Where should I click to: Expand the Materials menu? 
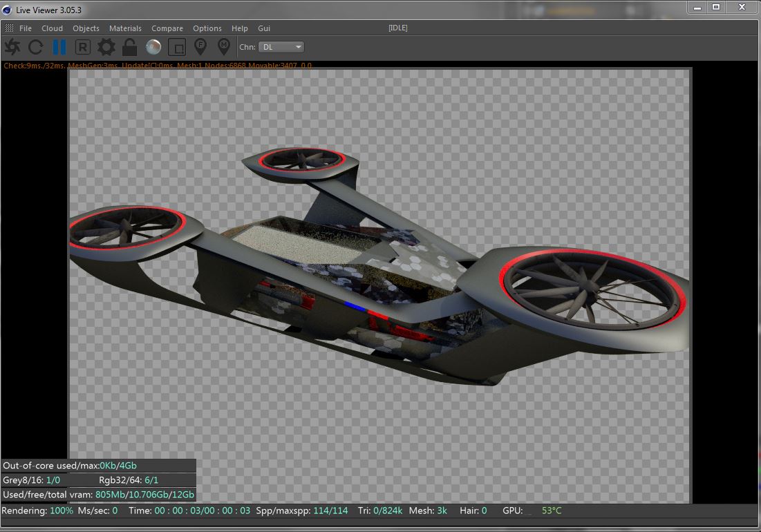tap(125, 28)
